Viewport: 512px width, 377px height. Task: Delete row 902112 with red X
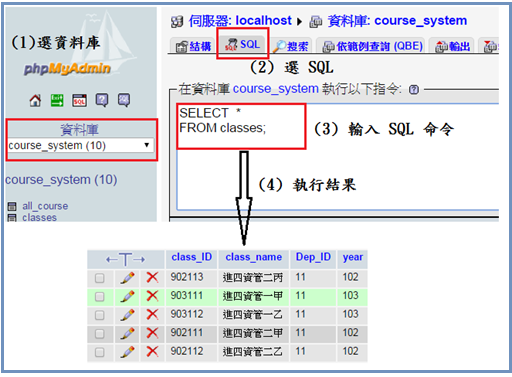(152, 352)
